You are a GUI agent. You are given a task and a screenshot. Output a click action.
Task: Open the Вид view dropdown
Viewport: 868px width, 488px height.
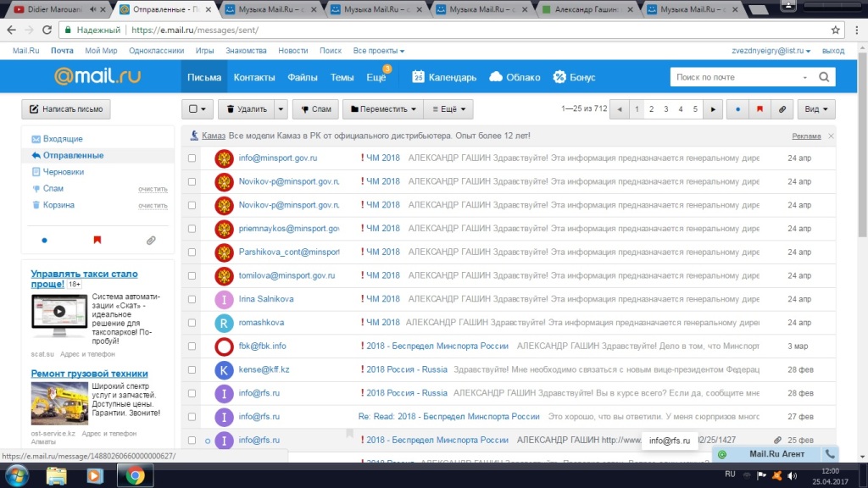(x=816, y=109)
